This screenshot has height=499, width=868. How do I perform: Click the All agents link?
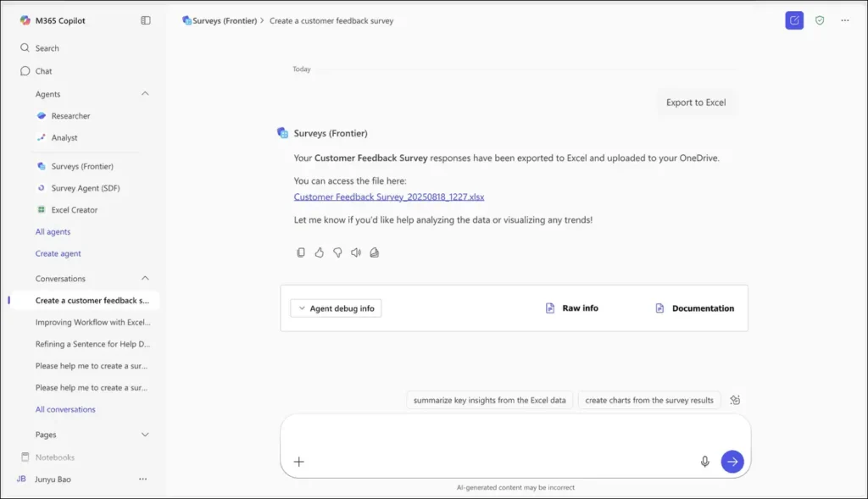click(53, 232)
